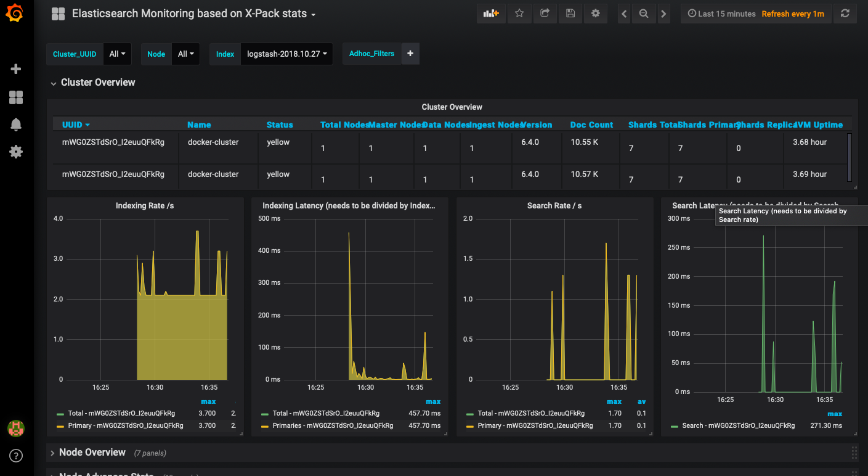Save the dashboard with disk icon
Screen dimensions: 868x476
tap(570, 14)
